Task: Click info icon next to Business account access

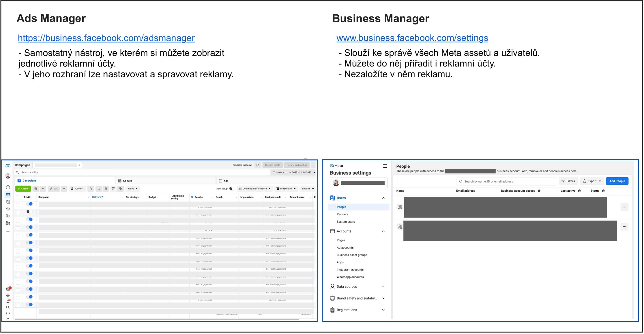Action: click(x=539, y=191)
